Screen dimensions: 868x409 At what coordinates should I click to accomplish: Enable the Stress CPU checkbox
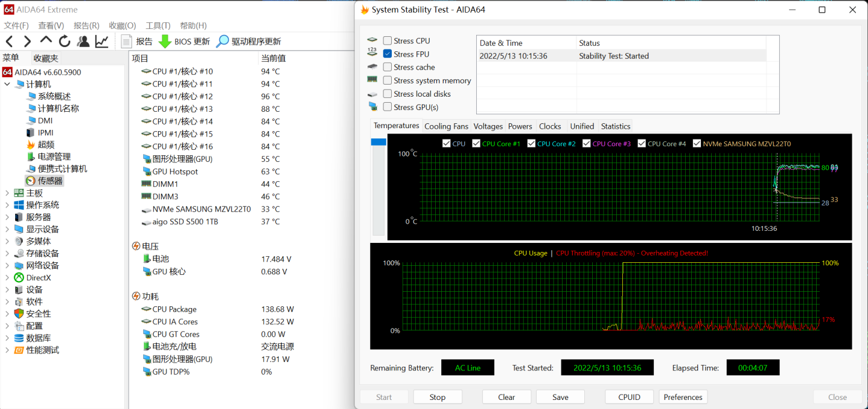388,40
